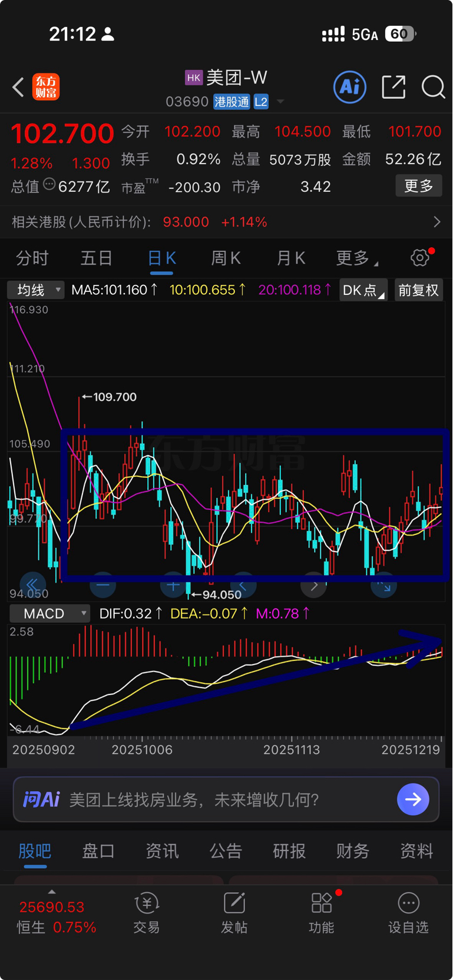Select the 日K chart tab
Screen dimensions: 453x980
point(161,258)
